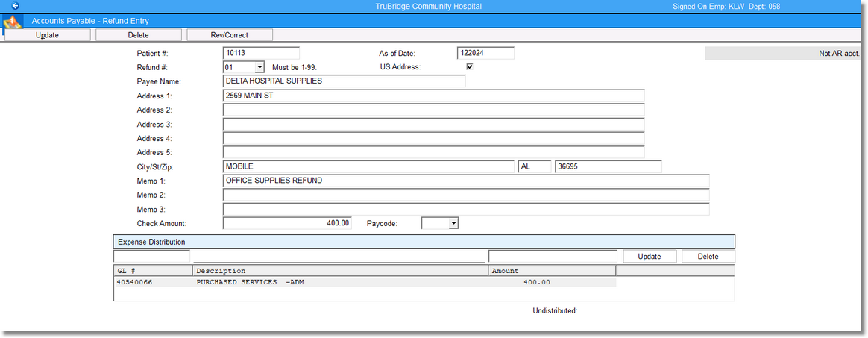Click the As-of Date field
The image size is (868, 338).
click(485, 53)
